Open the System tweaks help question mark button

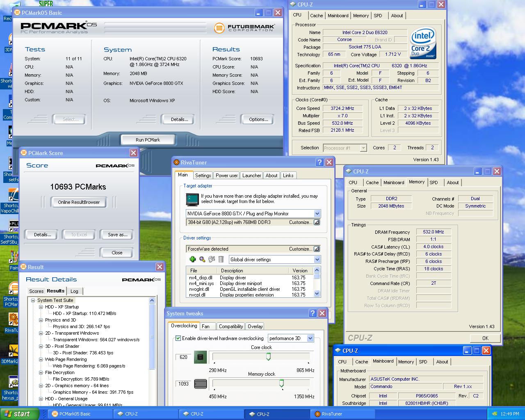pos(313,313)
